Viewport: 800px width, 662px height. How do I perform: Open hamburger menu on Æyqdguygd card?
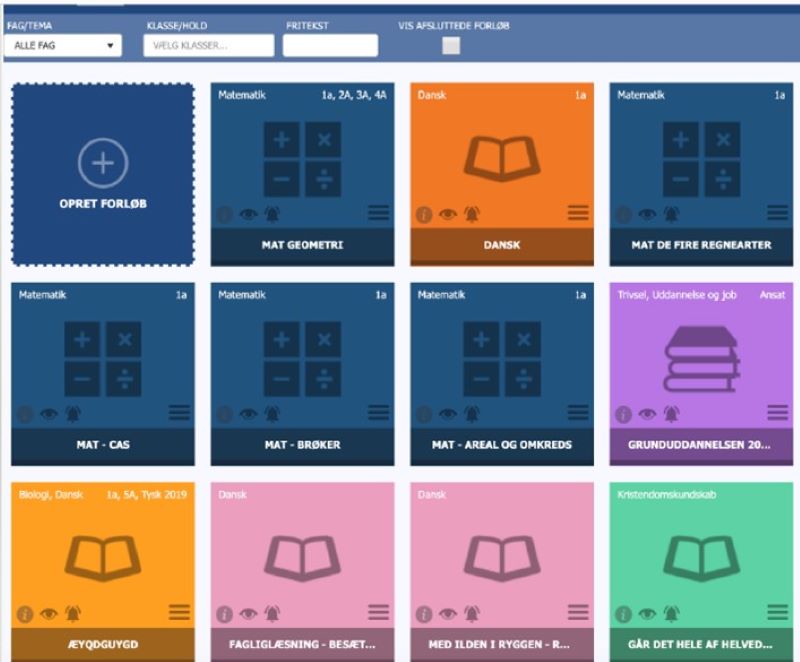click(179, 612)
